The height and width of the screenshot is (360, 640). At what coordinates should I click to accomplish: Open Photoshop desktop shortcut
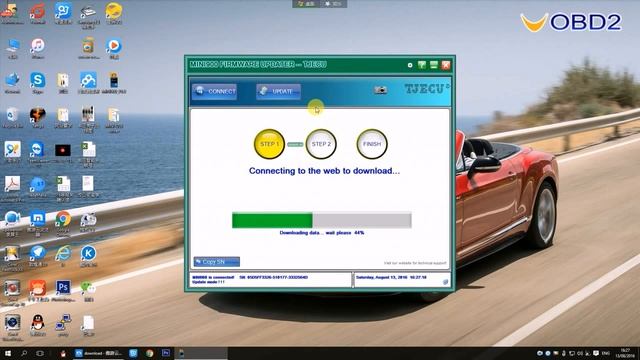click(x=63, y=290)
